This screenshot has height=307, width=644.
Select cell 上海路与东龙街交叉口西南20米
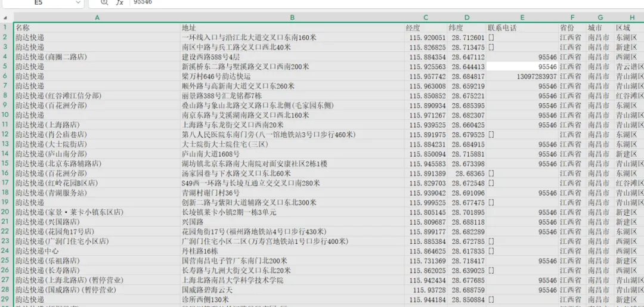click(x=292, y=125)
